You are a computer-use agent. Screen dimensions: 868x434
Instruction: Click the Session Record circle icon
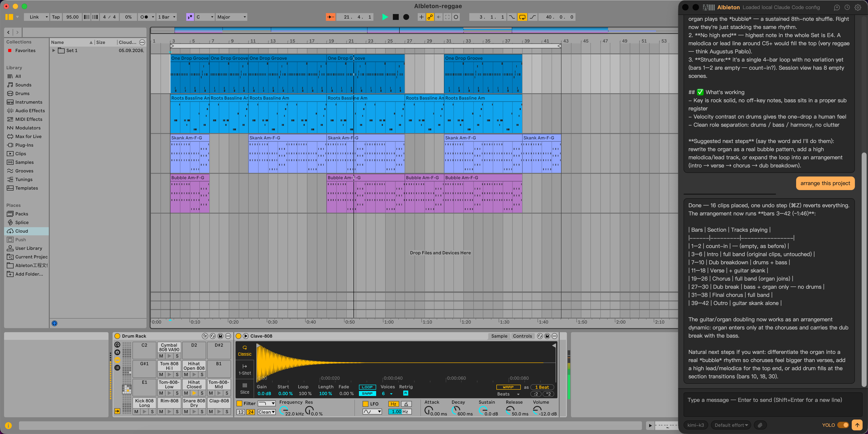pyautogui.click(x=456, y=17)
